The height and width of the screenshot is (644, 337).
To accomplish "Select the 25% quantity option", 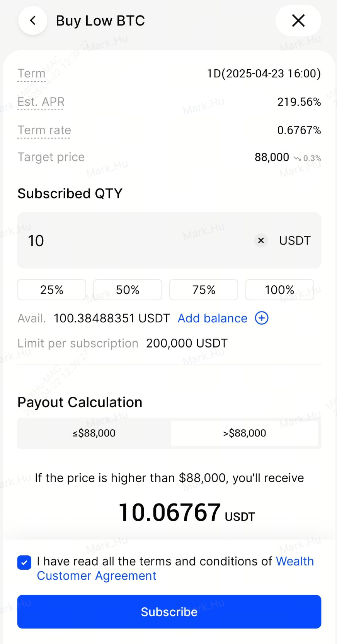I will point(52,289).
